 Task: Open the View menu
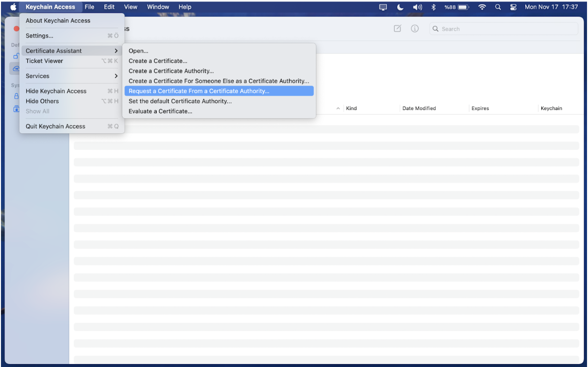130,7
